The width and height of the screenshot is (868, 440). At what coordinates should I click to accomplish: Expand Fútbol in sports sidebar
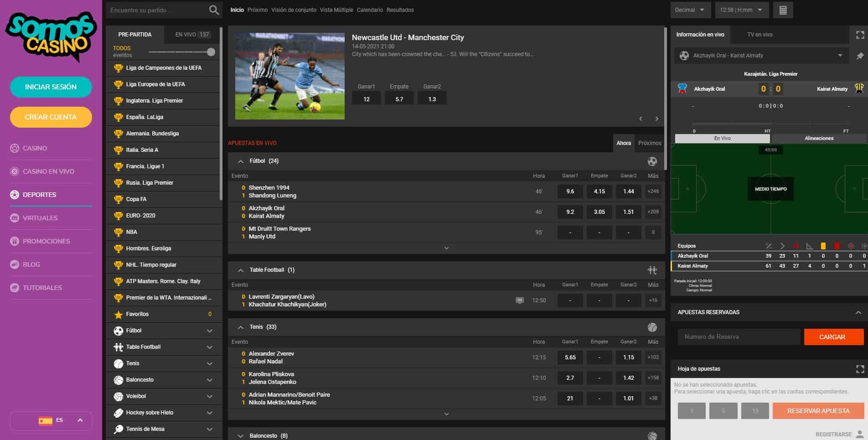click(x=210, y=331)
